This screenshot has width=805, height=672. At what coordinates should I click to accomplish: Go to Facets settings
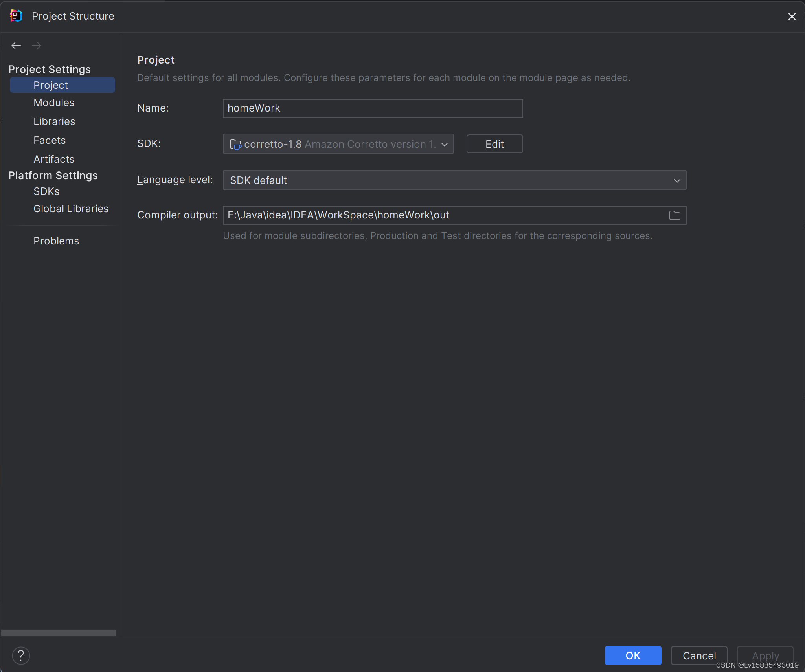pyautogui.click(x=50, y=140)
